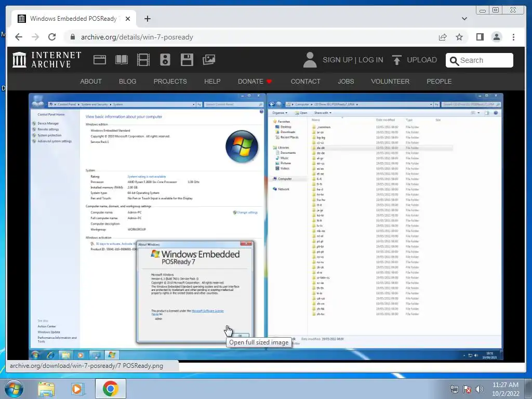Viewport: 532px width, 399px height.
Task: Click the upload arrow icon
Action: (x=396, y=60)
